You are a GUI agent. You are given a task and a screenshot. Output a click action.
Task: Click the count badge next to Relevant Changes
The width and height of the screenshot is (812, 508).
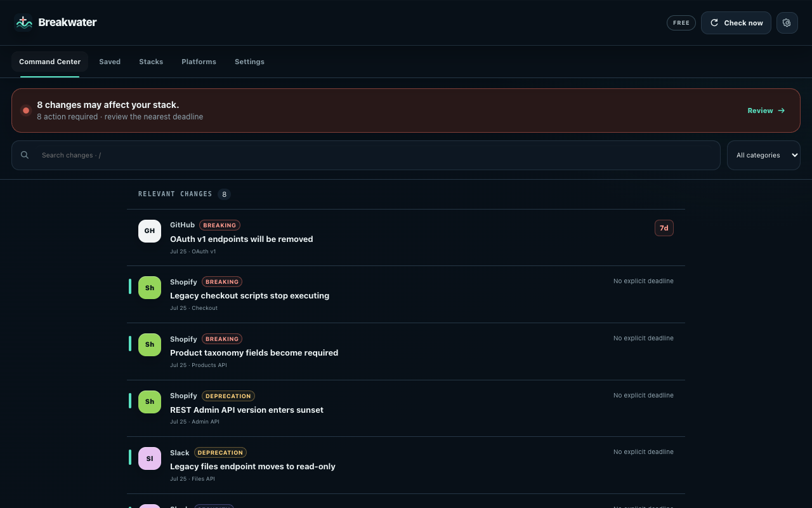click(x=224, y=194)
